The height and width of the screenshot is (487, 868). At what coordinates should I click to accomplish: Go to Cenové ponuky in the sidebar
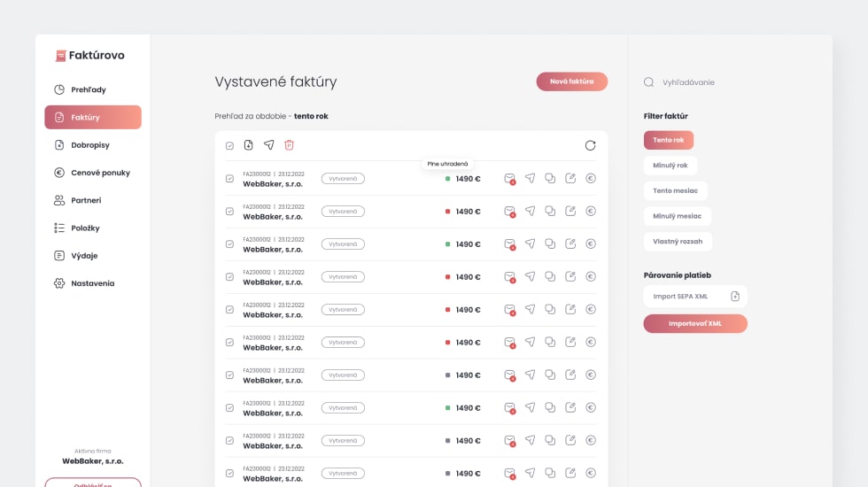pos(100,173)
